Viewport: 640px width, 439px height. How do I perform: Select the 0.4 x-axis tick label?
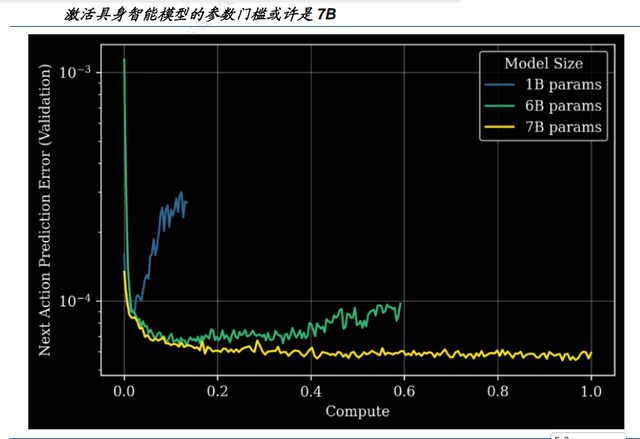(x=311, y=391)
